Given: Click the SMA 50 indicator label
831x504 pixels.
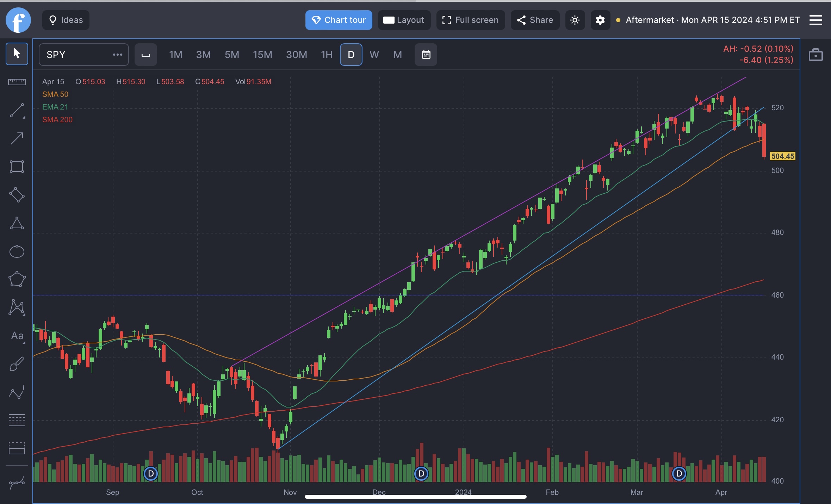Looking at the screenshot, I should 55,94.
